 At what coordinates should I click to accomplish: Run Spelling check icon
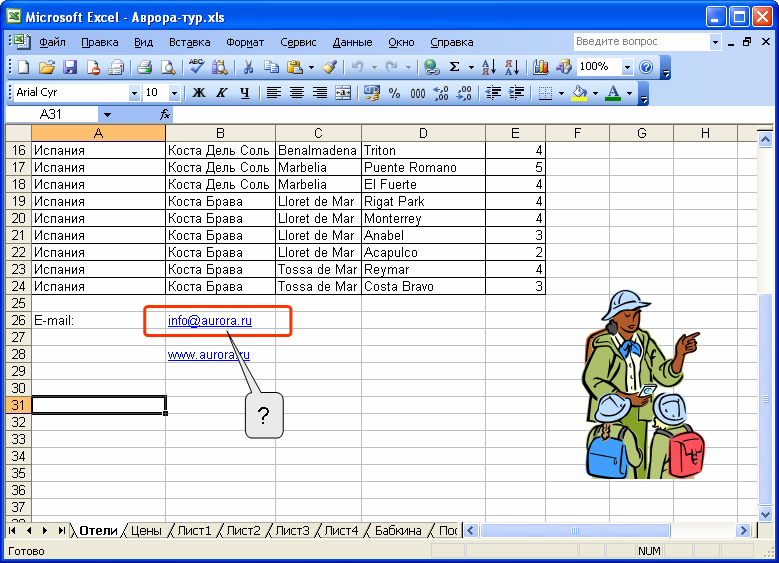coord(197,67)
